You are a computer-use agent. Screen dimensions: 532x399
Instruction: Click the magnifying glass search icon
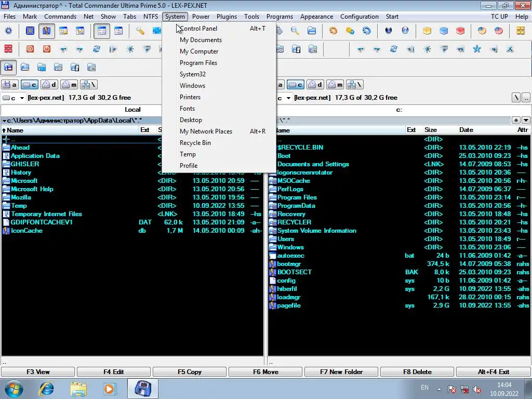click(x=295, y=31)
